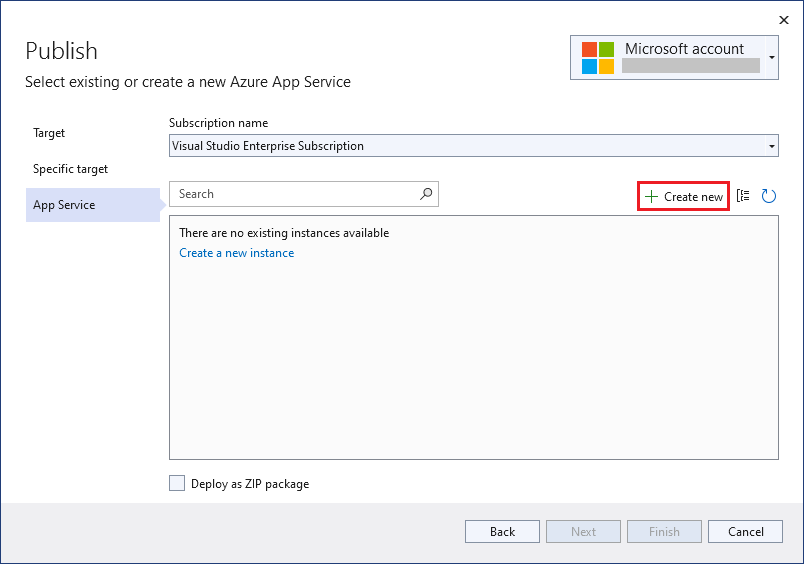Close the Publish dialog with the X
Screen dimensions: 804x564
(782, 19)
